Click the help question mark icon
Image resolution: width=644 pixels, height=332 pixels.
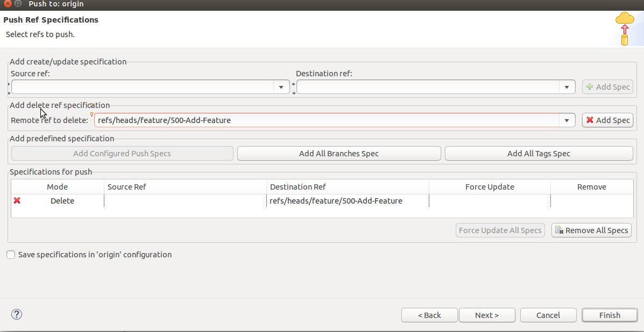coord(17,314)
